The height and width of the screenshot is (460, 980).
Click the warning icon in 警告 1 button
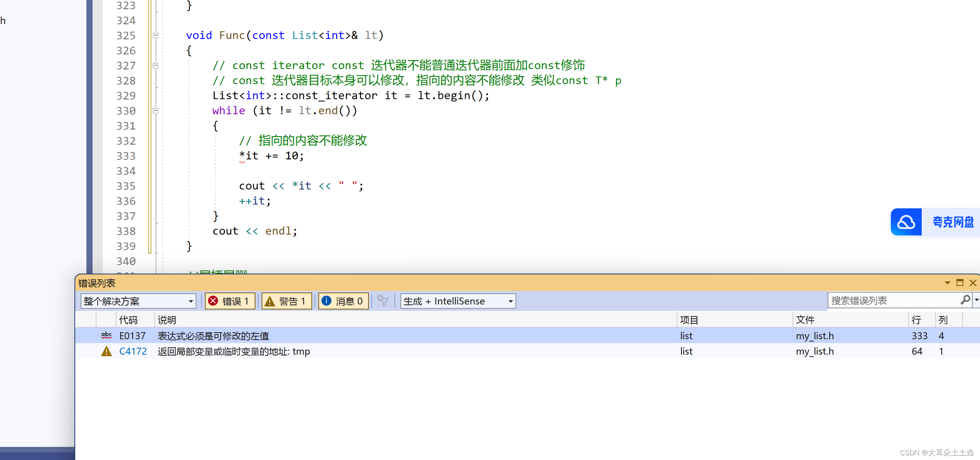270,301
